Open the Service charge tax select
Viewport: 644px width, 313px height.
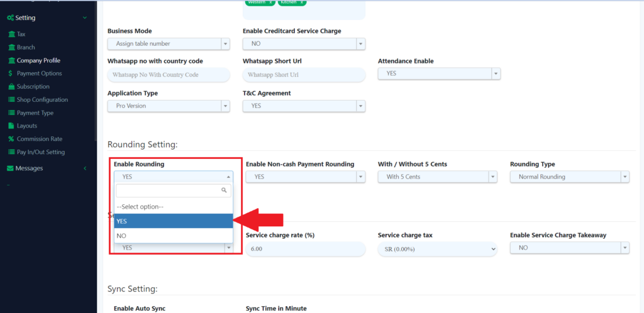[x=438, y=249]
